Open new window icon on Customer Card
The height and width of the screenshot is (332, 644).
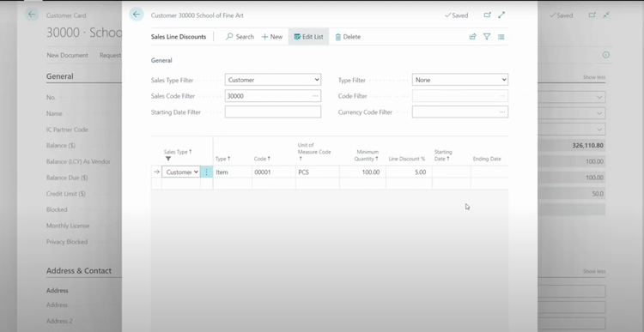[x=592, y=15]
